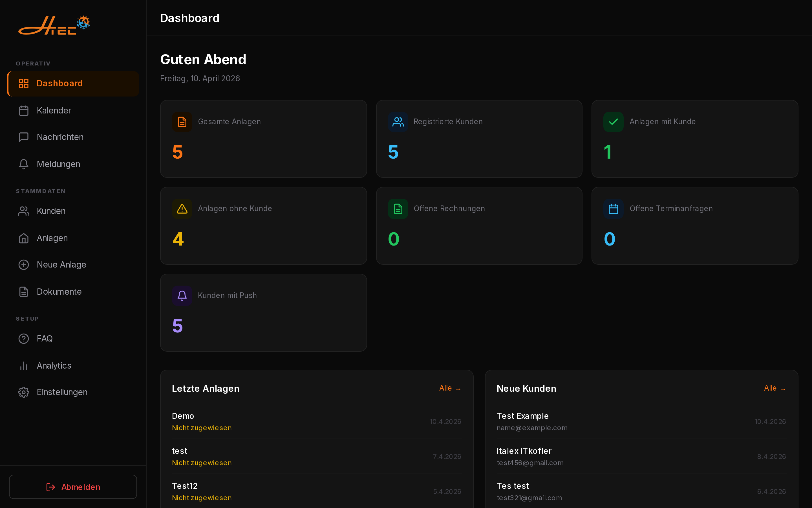
Task: Click Alle link in Neue Kunden
Action: tap(775, 388)
